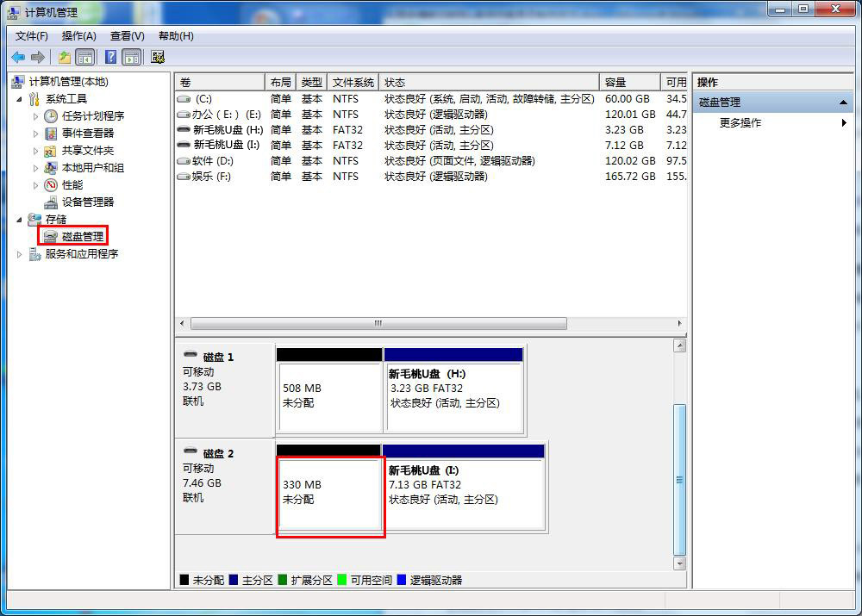Image resolution: width=862 pixels, height=616 pixels.
Task: Open the 文件(F) menu
Action: [31, 36]
